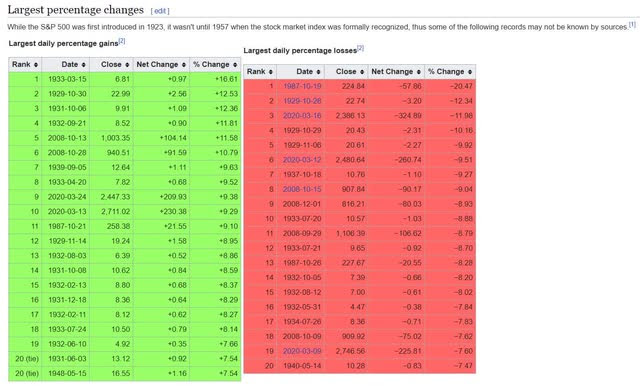Open the 2020-03-12 date link
The width and height of the screenshot is (640, 388).
302,160
